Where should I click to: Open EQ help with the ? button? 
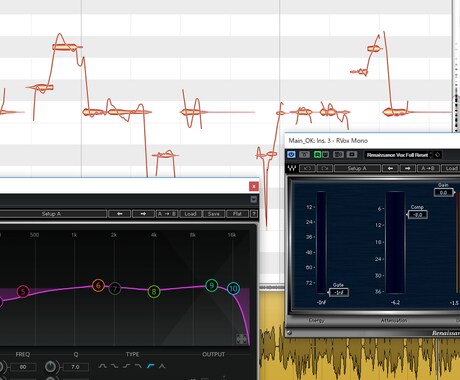tap(254, 214)
